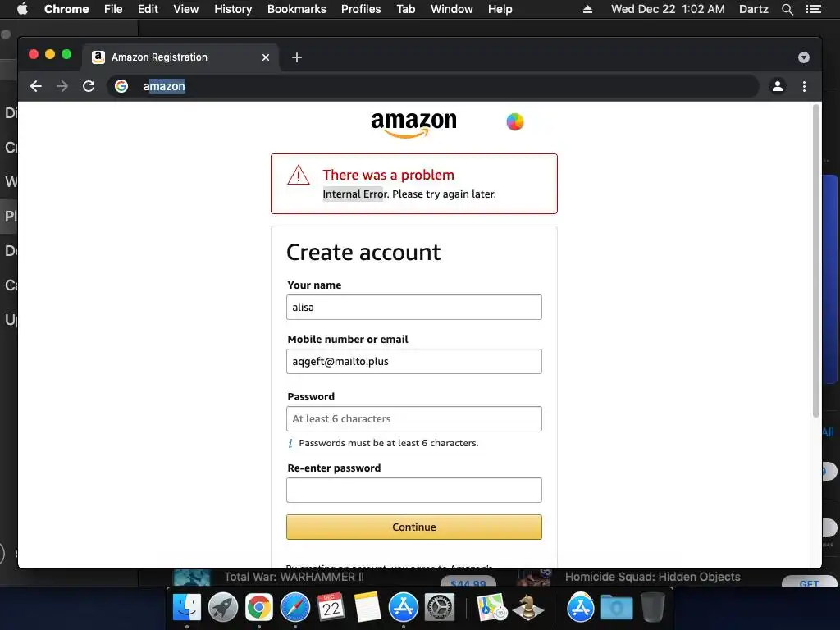This screenshot has width=840, height=630.
Task: Open the Trash in dock
Action: [652, 607]
